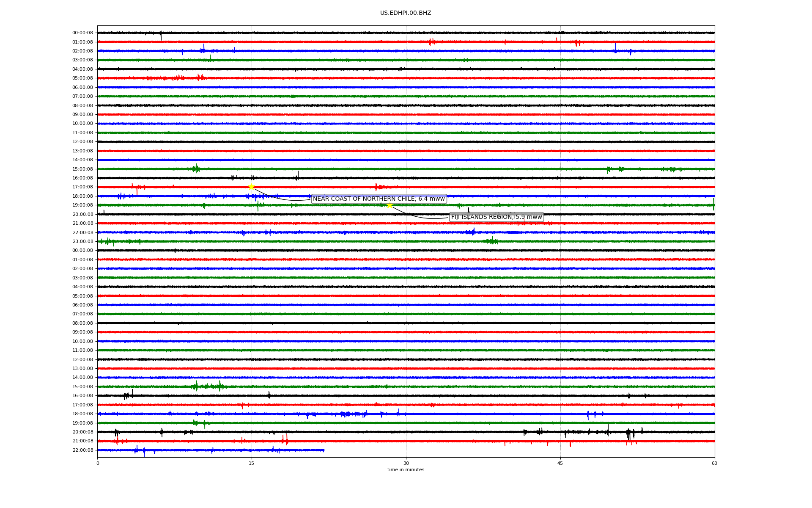Click the x-axis label 'time in minutes'
This screenshot has width=812, height=508.
point(406,470)
